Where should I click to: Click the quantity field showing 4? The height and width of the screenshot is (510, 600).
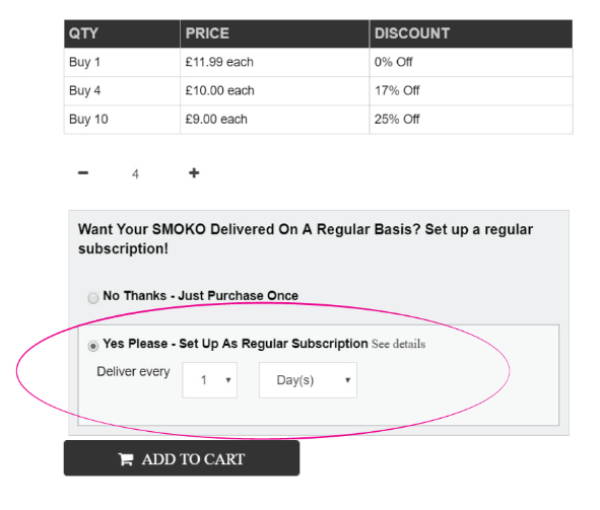pyautogui.click(x=135, y=174)
